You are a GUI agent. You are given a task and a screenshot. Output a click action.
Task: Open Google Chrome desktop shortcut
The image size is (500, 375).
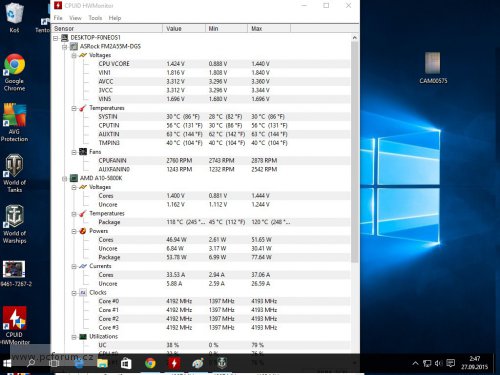pyautogui.click(x=14, y=73)
